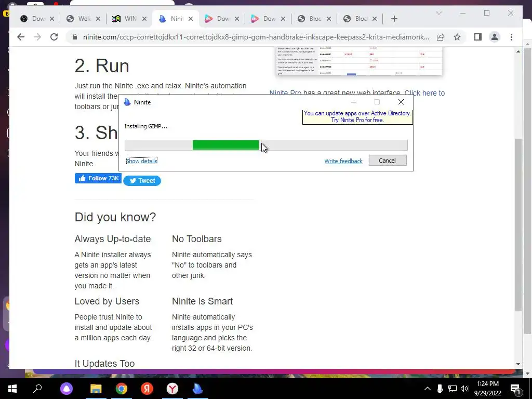Close the 'WIN' tab
This screenshot has height=399, width=532.
pyautogui.click(x=144, y=19)
